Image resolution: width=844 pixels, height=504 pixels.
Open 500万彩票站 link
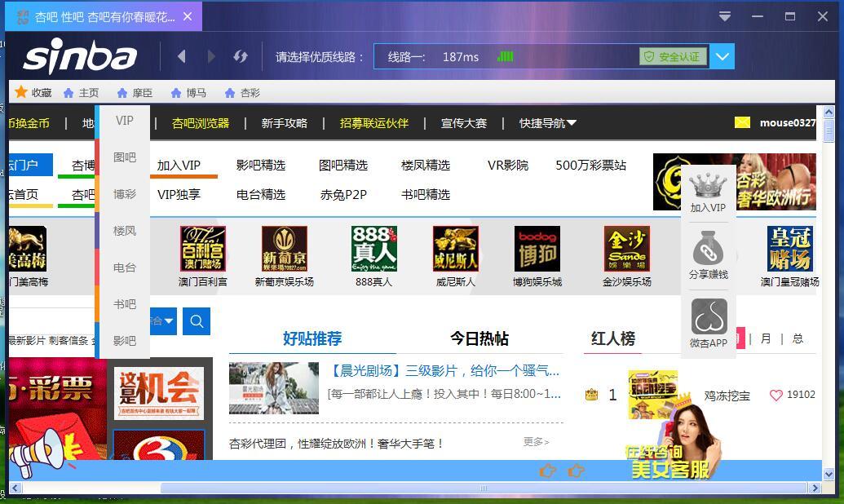pos(590,166)
